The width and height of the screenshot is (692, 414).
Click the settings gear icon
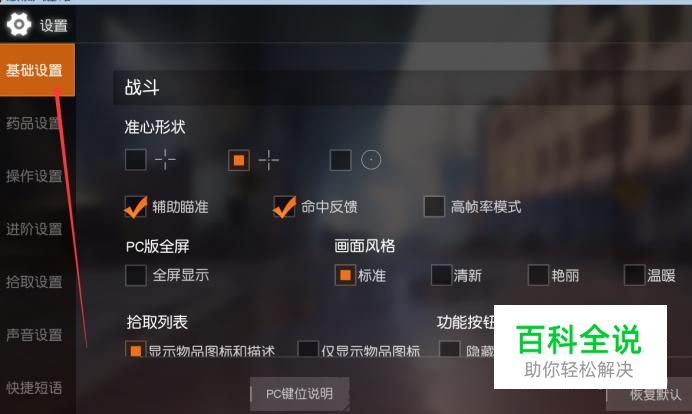(x=19, y=24)
